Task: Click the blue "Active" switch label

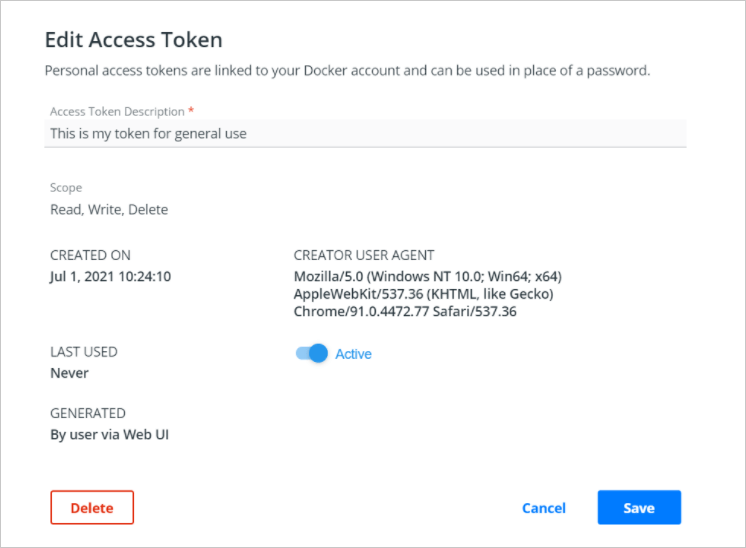Action: [x=353, y=354]
